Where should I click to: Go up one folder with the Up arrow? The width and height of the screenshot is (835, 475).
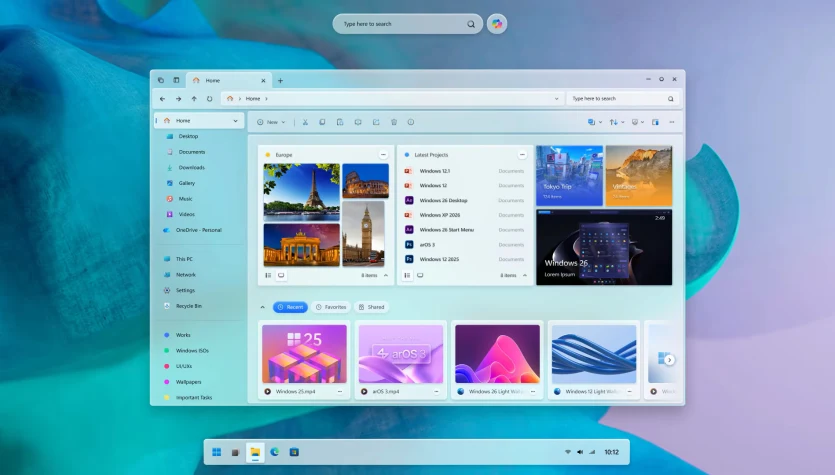coord(194,99)
